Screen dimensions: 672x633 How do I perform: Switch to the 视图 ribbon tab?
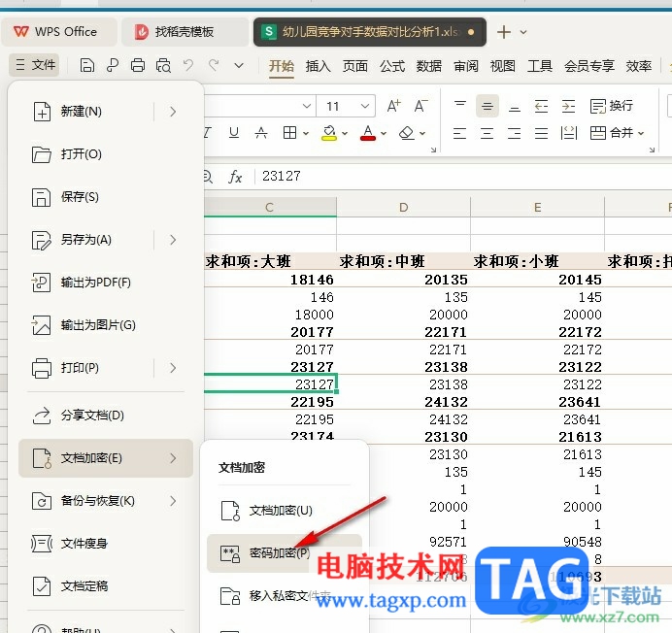coord(503,66)
